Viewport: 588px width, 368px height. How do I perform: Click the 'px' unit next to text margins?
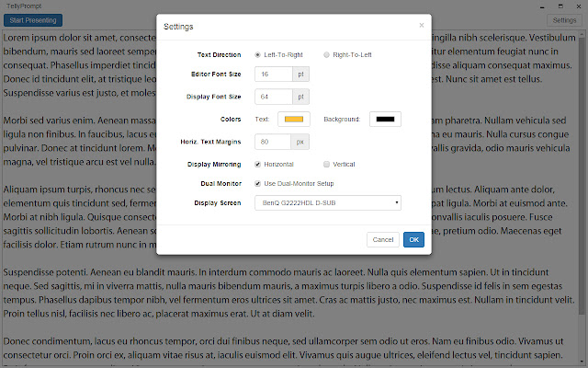click(300, 142)
